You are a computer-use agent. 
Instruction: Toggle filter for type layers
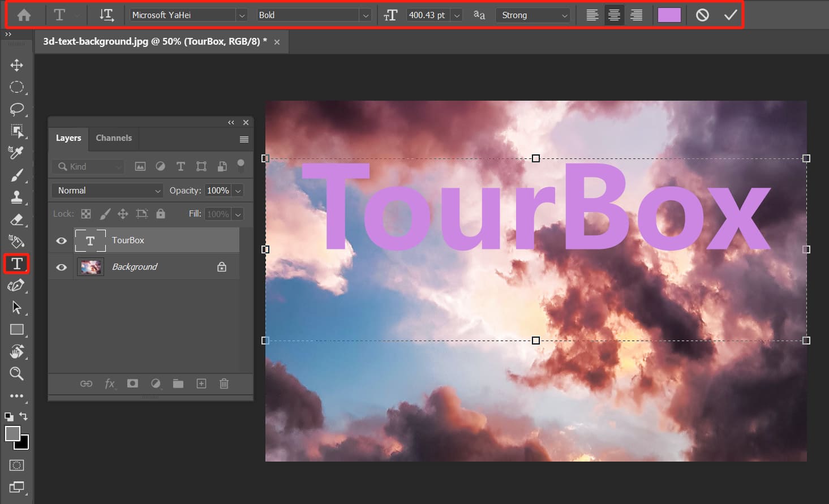tap(181, 166)
